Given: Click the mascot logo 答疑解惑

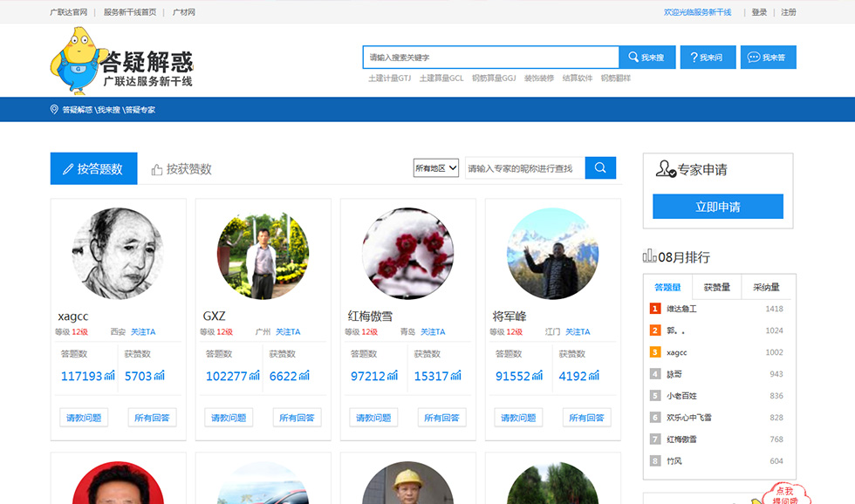Looking at the screenshot, I should pyautogui.click(x=121, y=61).
